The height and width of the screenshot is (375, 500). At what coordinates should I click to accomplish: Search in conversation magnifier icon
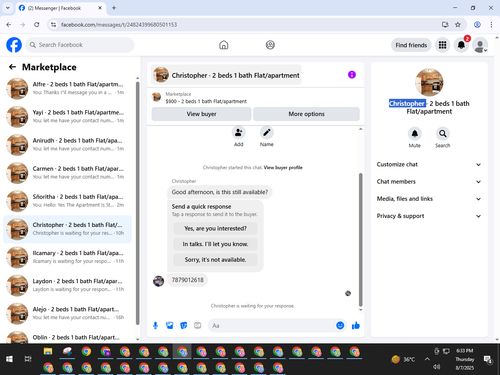(443, 134)
